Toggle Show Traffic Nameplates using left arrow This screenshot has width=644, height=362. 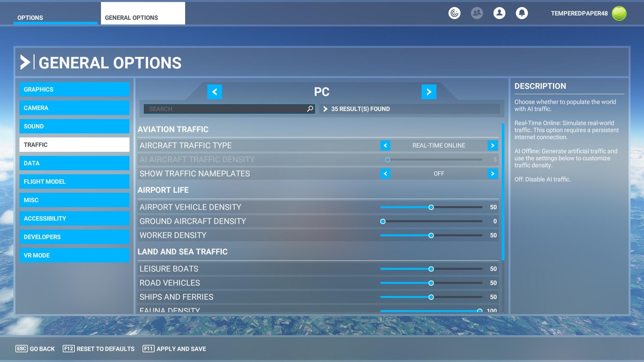[385, 174]
